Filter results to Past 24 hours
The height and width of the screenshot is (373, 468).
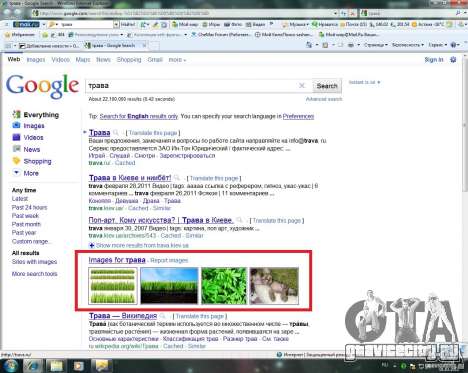click(x=29, y=207)
